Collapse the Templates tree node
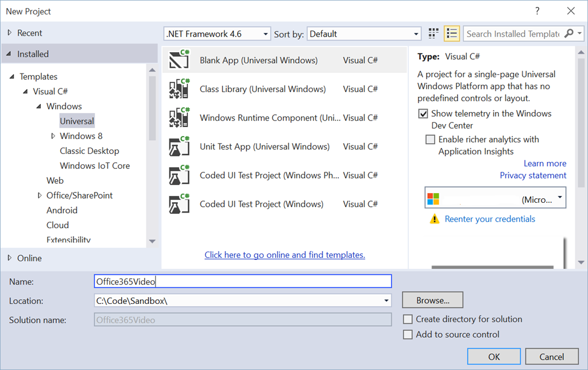588x370 pixels. (12, 76)
